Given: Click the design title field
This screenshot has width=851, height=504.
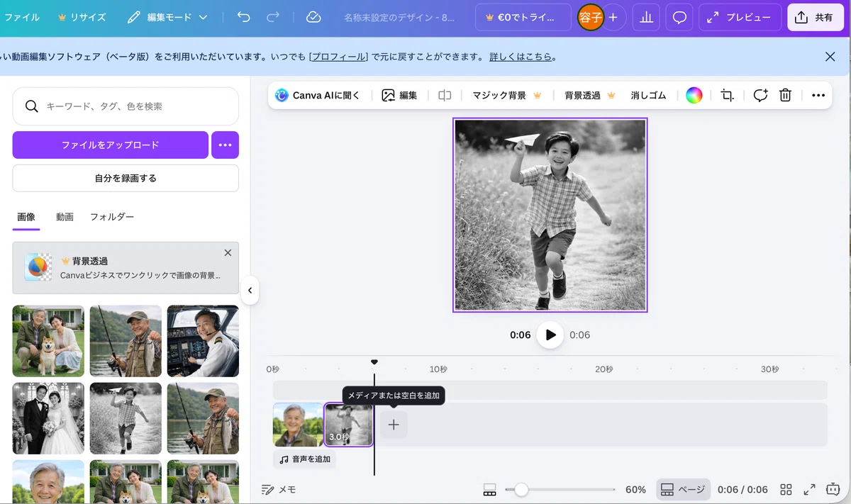Looking at the screenshot, I should 399,17.
